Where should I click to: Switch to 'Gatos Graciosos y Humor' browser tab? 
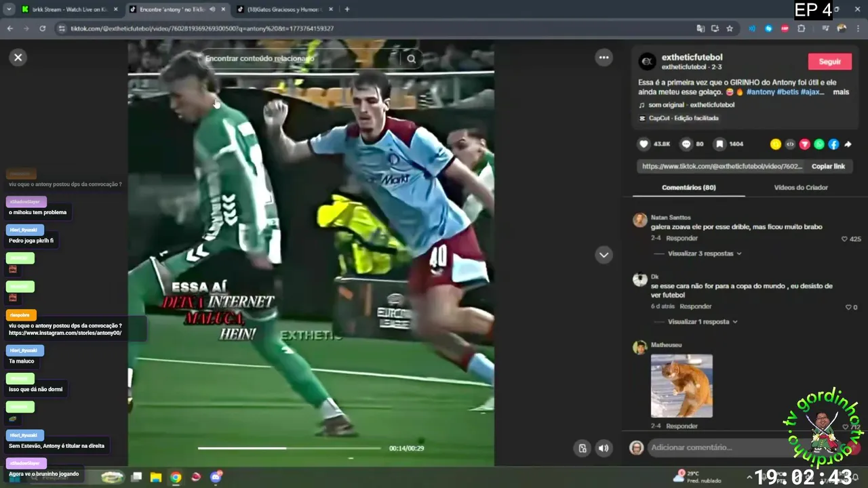(x=286, y=9)
